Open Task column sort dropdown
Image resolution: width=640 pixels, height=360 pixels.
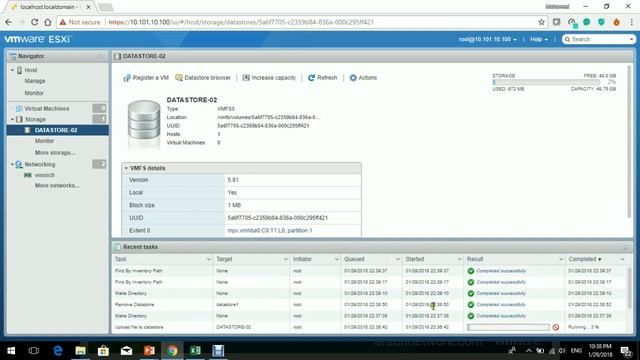[x=209, y=259]
